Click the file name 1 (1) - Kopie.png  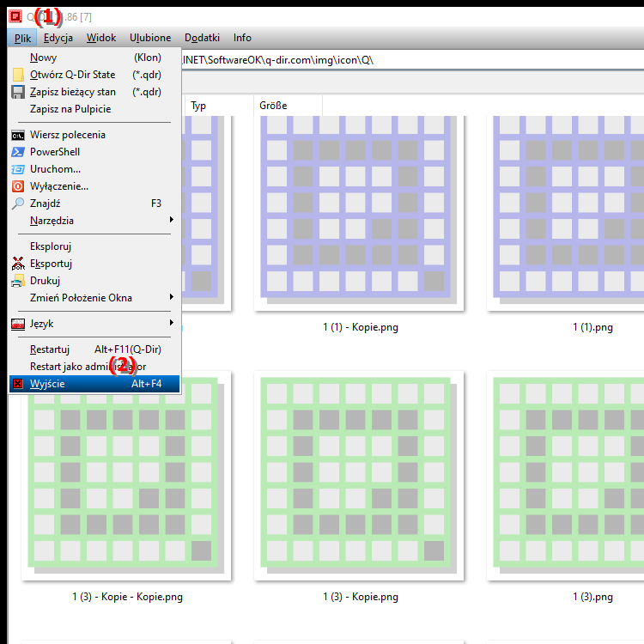click(x=360, y=327)
